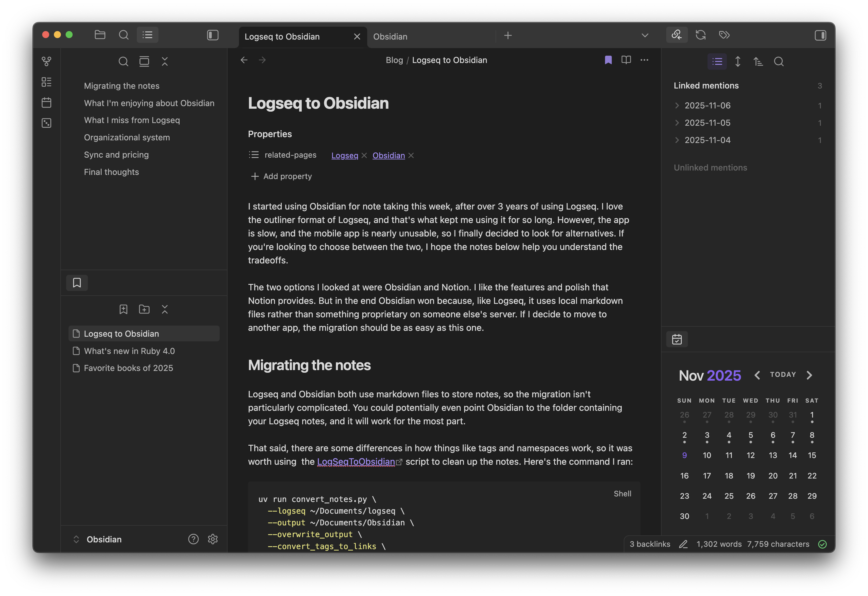
Task: Open the file explorer folder icon
Action: [x=100, y=35]
